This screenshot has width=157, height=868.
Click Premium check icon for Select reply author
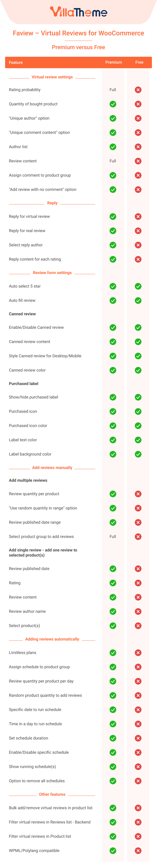point(113,245)
